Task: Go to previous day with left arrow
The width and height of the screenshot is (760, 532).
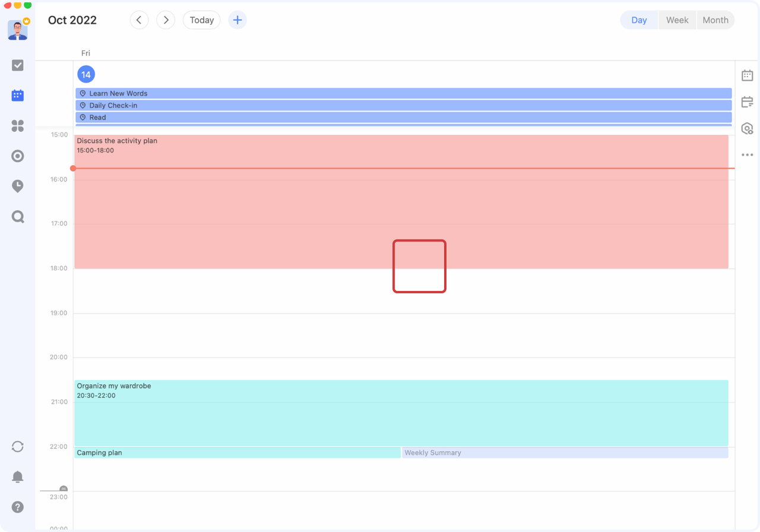Action: click(x=139, y=20)
